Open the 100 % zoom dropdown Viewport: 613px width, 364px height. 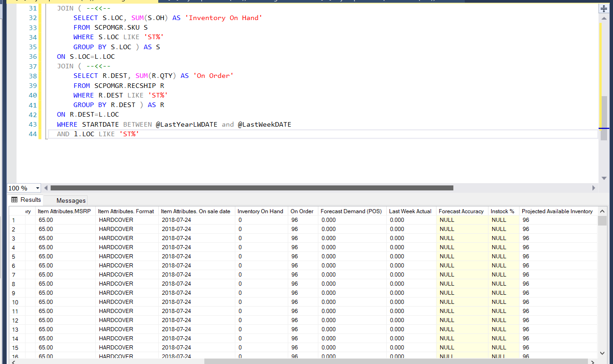tap(37, 188)
